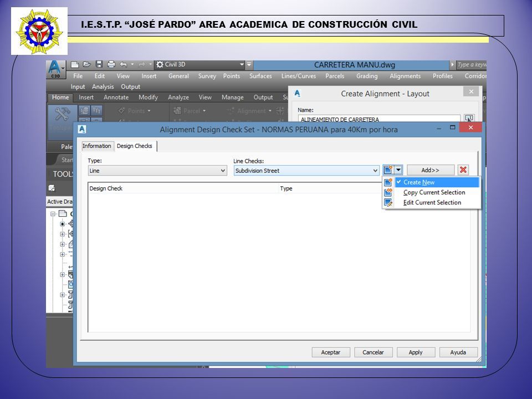Switch to the Manage ribbon tab

click(x=232, y=97)
